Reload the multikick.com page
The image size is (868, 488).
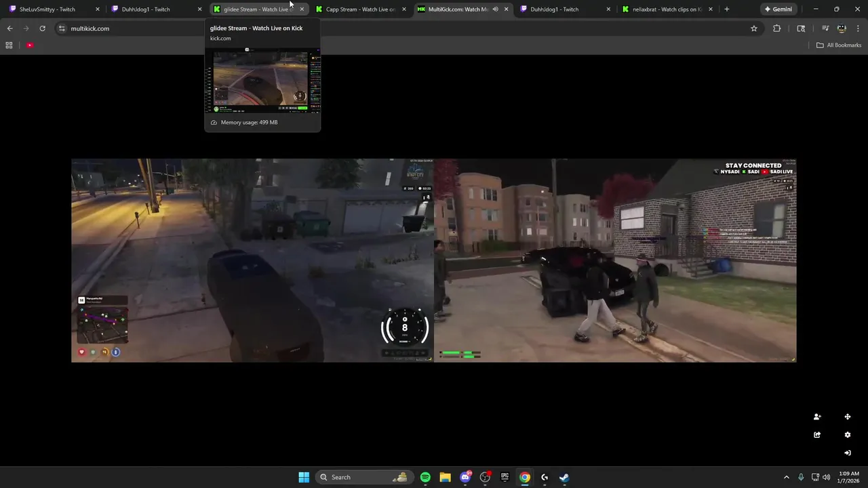tap(42, 28)
